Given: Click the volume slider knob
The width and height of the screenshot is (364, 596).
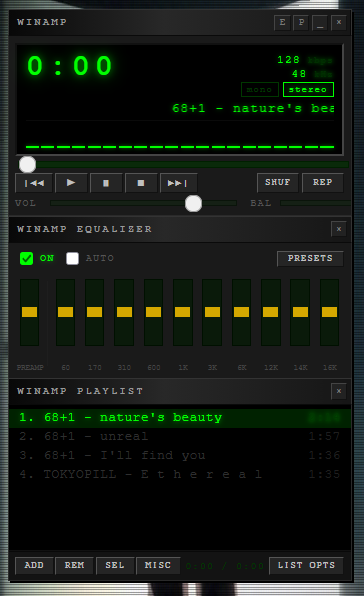Looking at the screenshot, I should 193,203.
